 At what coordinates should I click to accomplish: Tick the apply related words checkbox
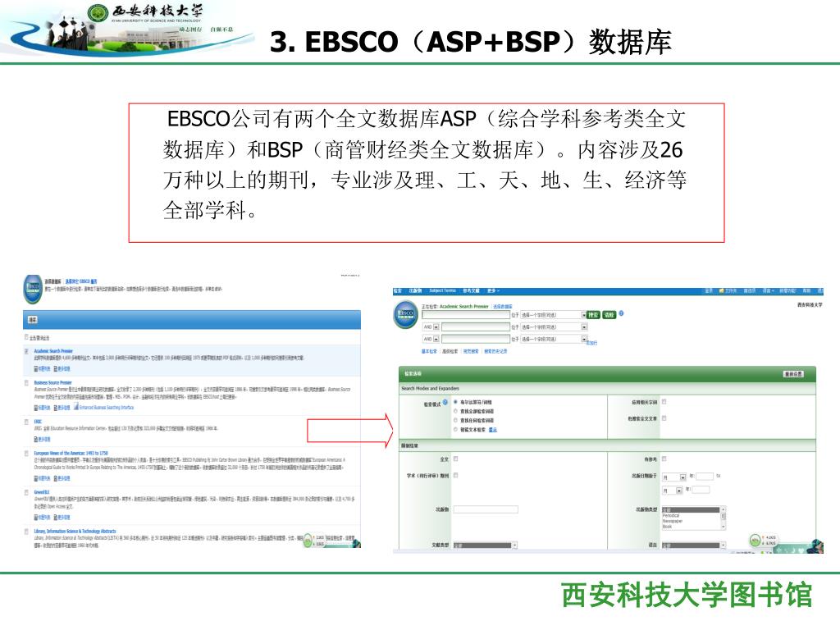(664, 402)
